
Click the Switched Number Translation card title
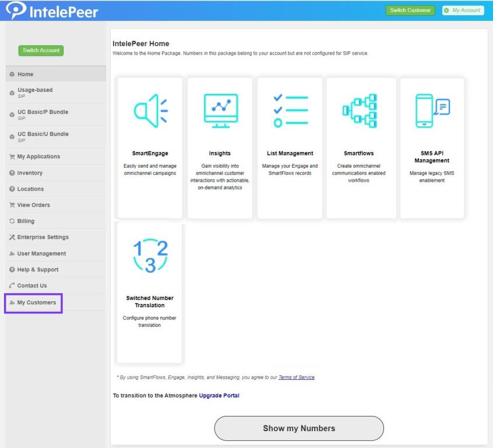tap(150, 302)
